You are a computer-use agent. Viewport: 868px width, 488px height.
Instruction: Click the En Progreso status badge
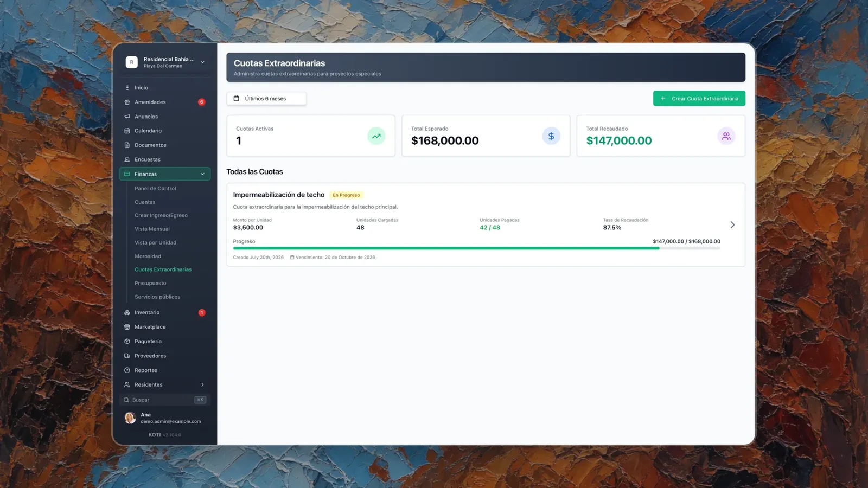[346, 195]
